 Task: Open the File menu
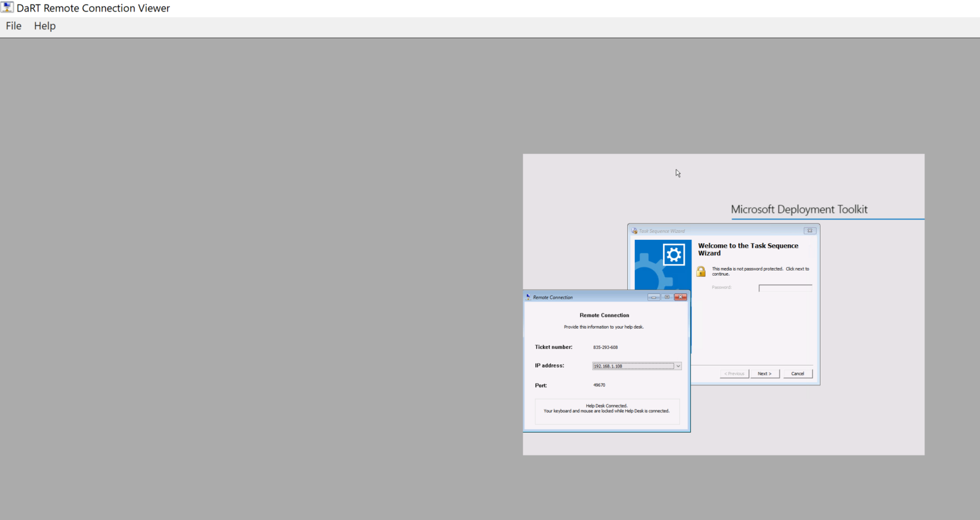13,26
